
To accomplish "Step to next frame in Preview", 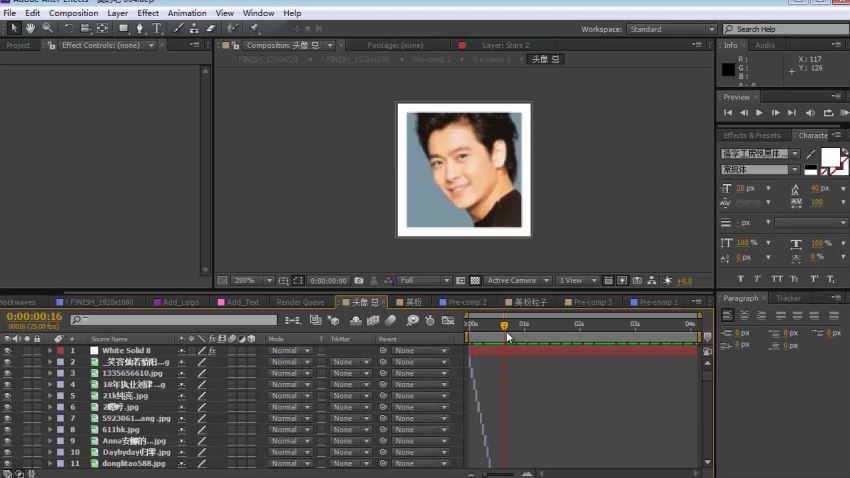I will [776, 113].
